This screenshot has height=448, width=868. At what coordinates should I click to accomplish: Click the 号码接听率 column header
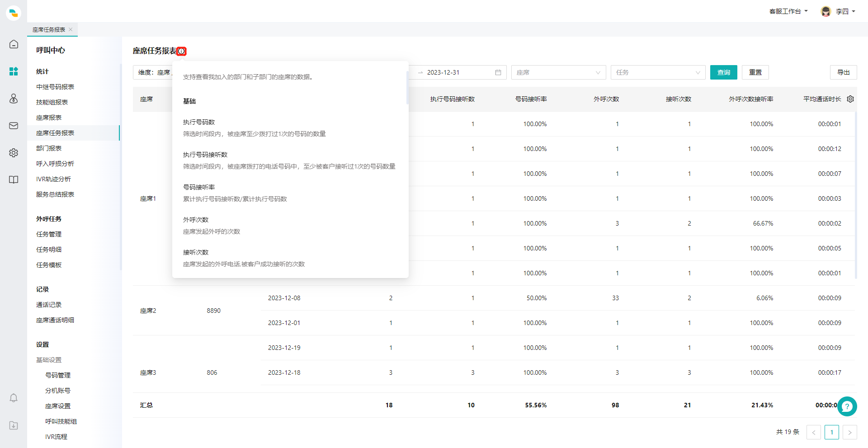tap(531, 99)
